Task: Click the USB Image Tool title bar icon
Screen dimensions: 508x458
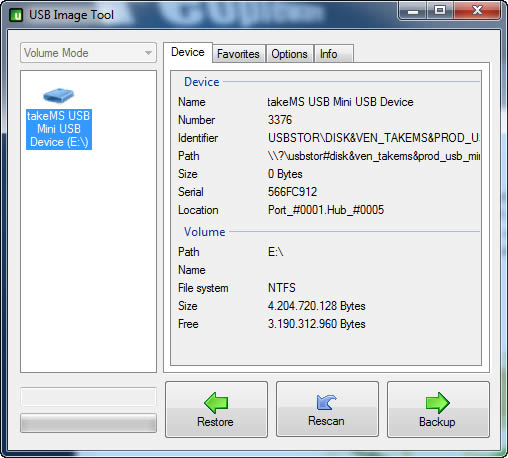Action: coord(16,15)
